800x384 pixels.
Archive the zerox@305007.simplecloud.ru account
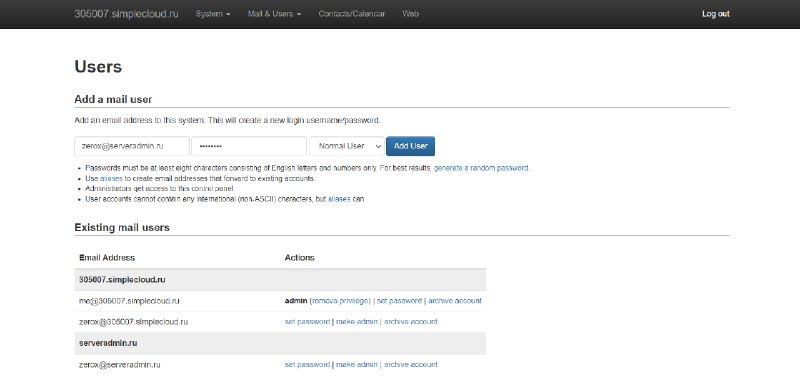(x=411, y=322)
